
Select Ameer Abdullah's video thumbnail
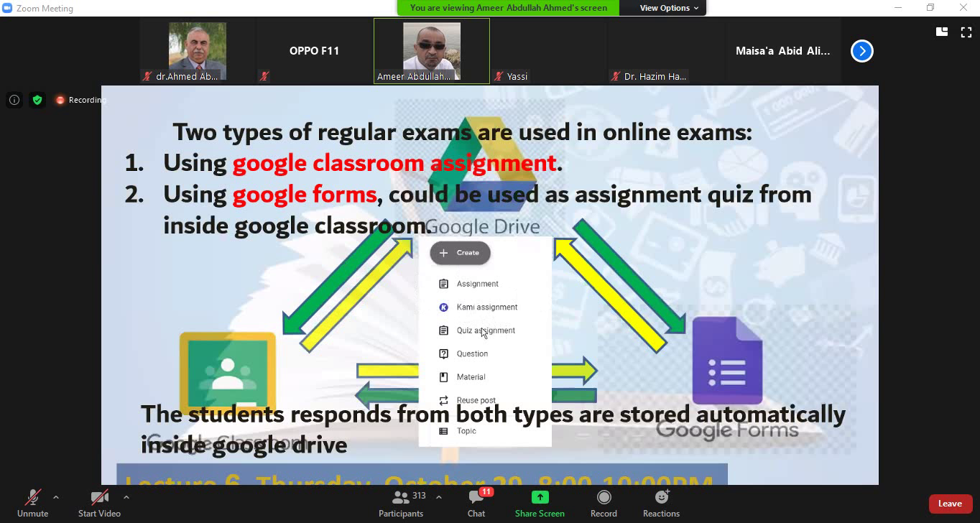[432, 51]
